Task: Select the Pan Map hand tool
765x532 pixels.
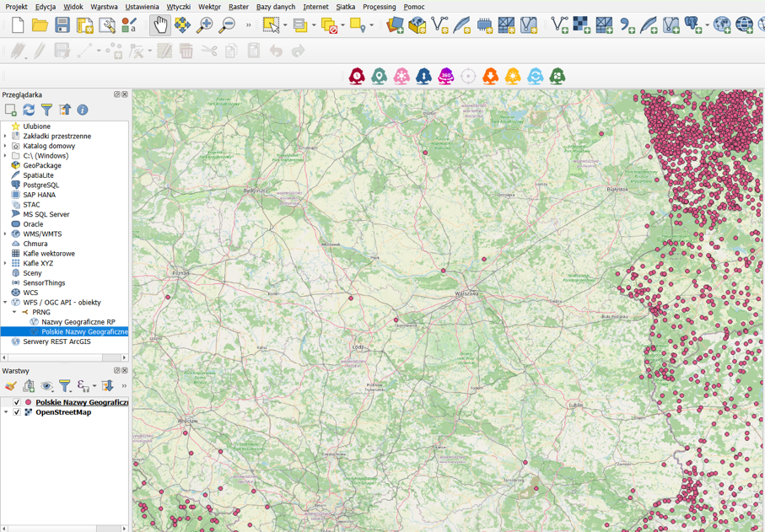Action: point(160,24)
